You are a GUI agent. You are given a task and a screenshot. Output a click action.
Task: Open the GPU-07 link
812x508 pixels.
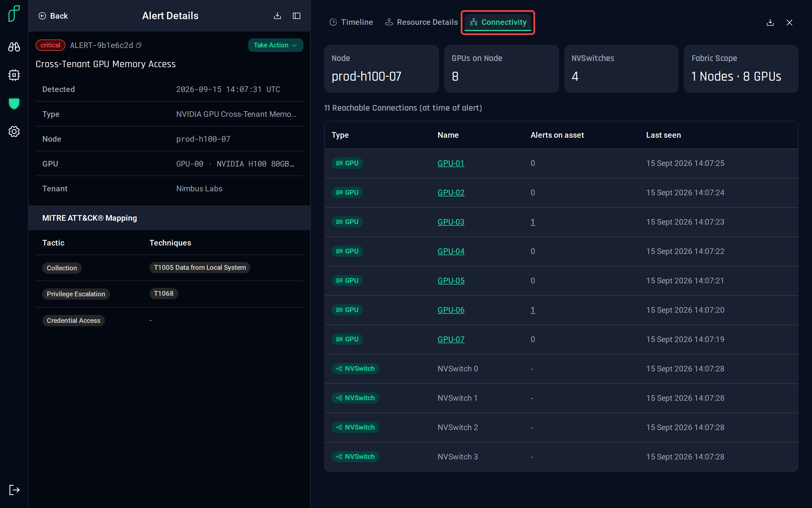point(451,339)
